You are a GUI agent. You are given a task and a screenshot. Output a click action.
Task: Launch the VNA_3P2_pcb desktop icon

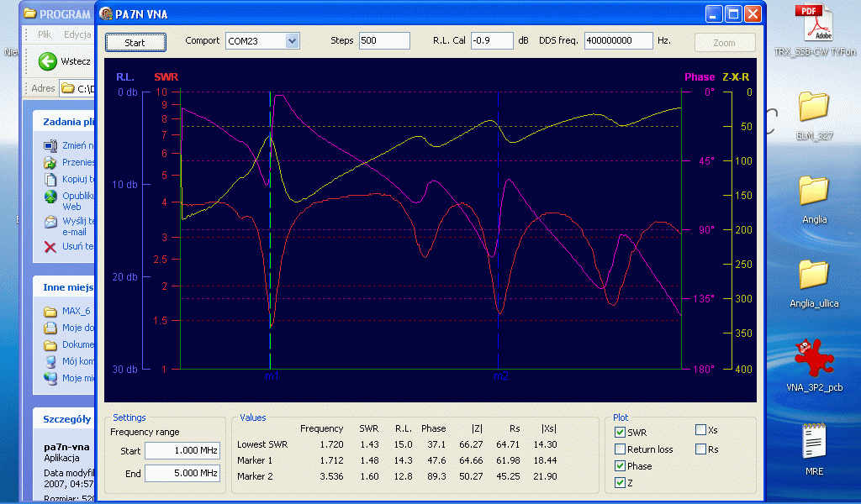pyautogui.click(x=813, y=359)
